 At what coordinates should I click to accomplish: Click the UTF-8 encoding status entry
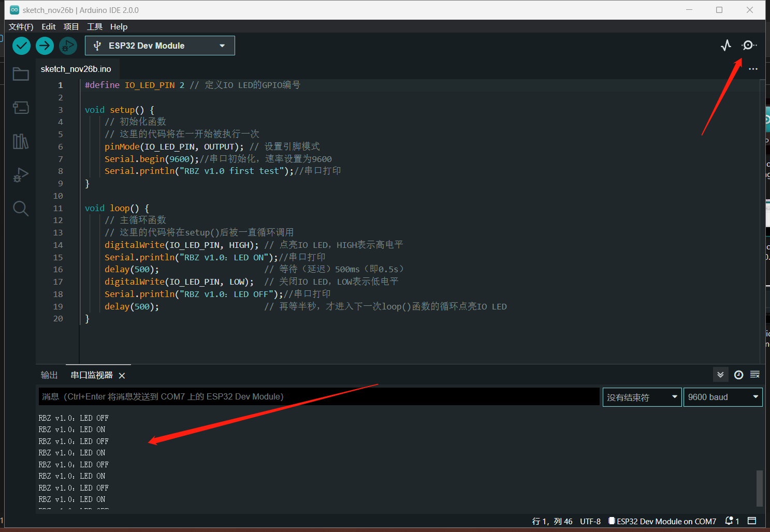coord(590,521)
